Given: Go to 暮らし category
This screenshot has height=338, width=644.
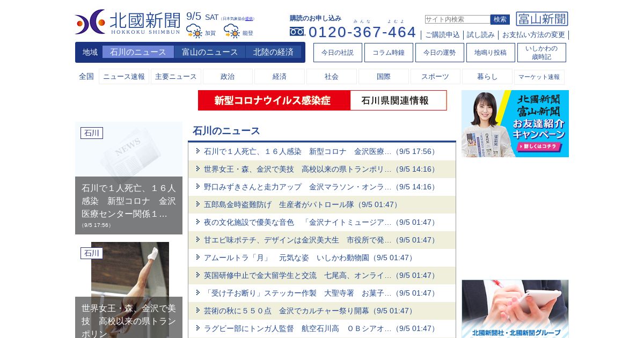Looking at the screenshot, I should pos(487,77).
